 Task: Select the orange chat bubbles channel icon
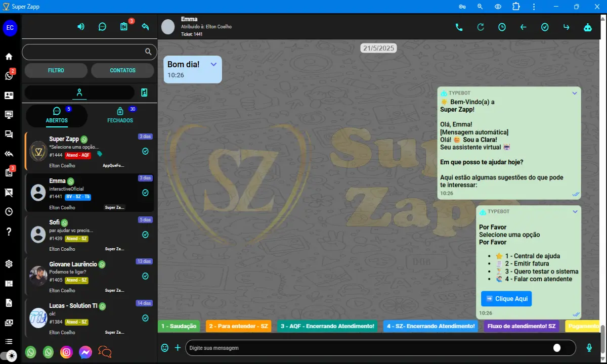click(x=105, y=352)
